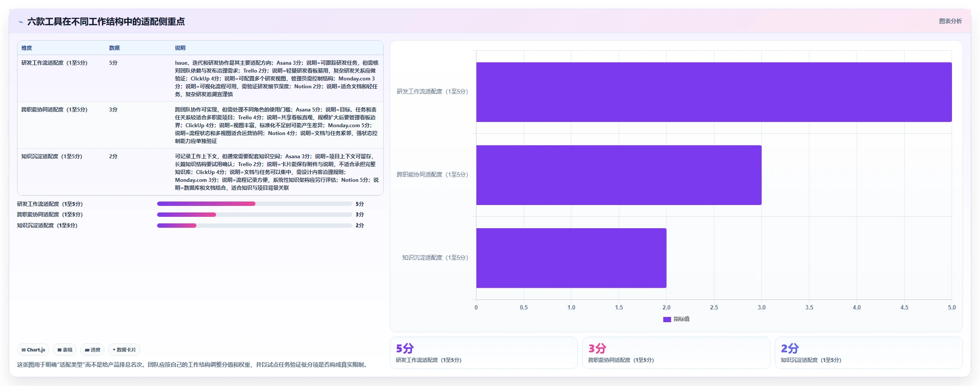Click the purple chart bar for 跨职能协同适配度
980x386 pixels.
619,175
